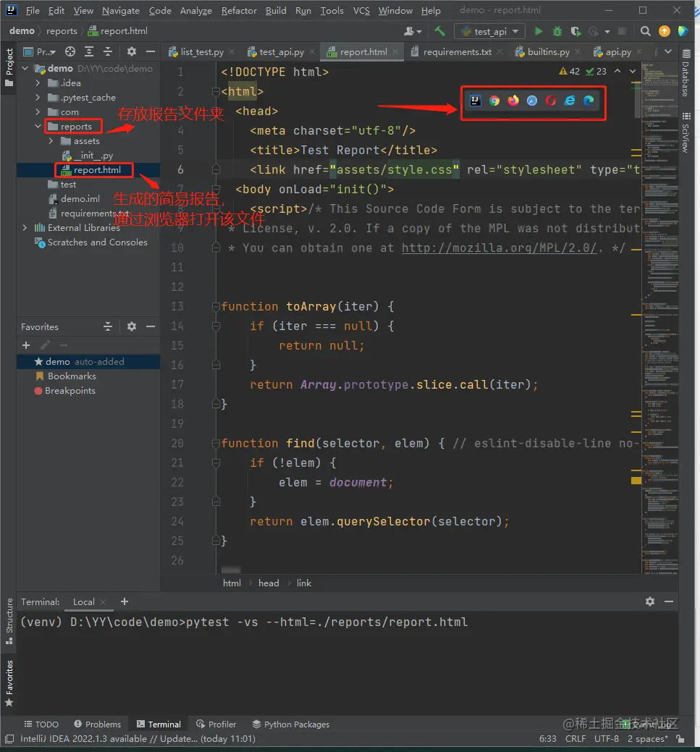
Task: Open report in Firefox browser icon
Action: [x=513, y=101]
